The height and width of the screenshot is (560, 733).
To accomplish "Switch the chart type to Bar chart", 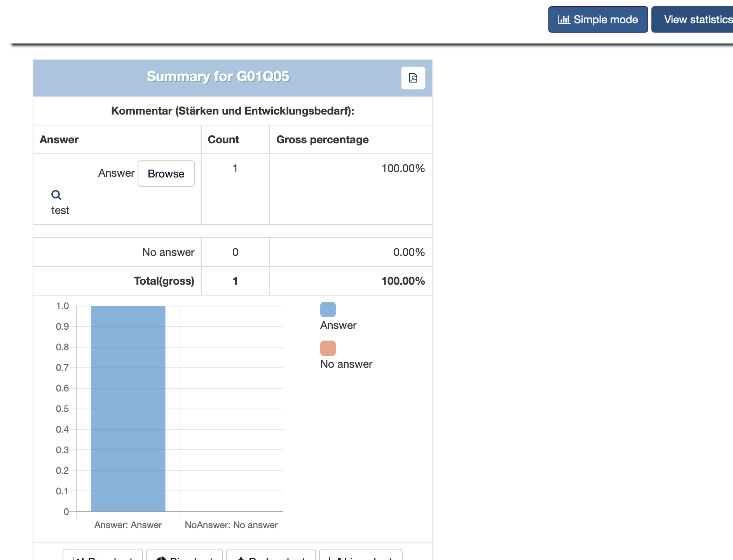I will point(103,556).
